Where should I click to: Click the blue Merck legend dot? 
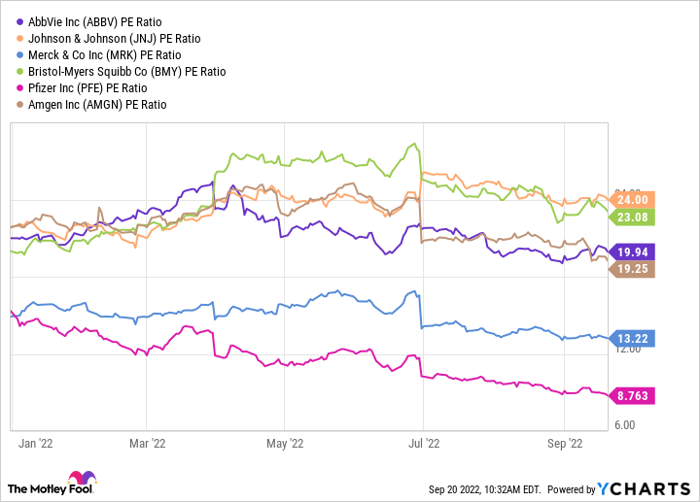pyautogui.click(x=21, y=54)
